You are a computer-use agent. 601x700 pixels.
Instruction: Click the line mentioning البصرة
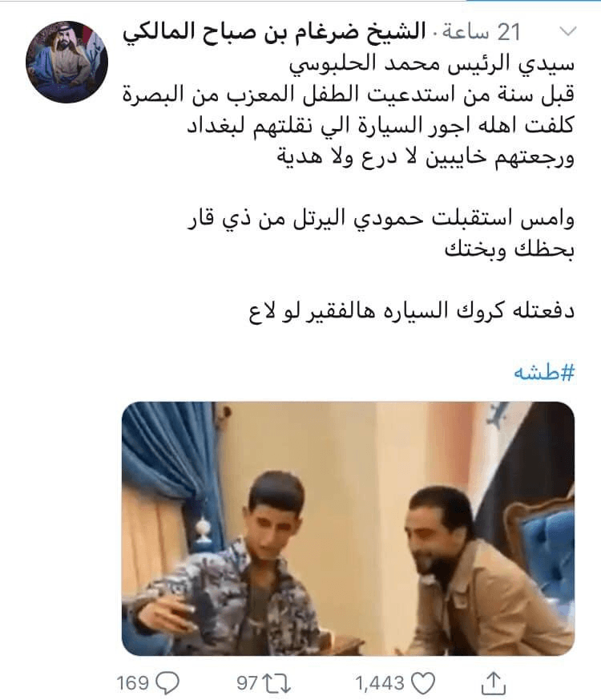349,95
